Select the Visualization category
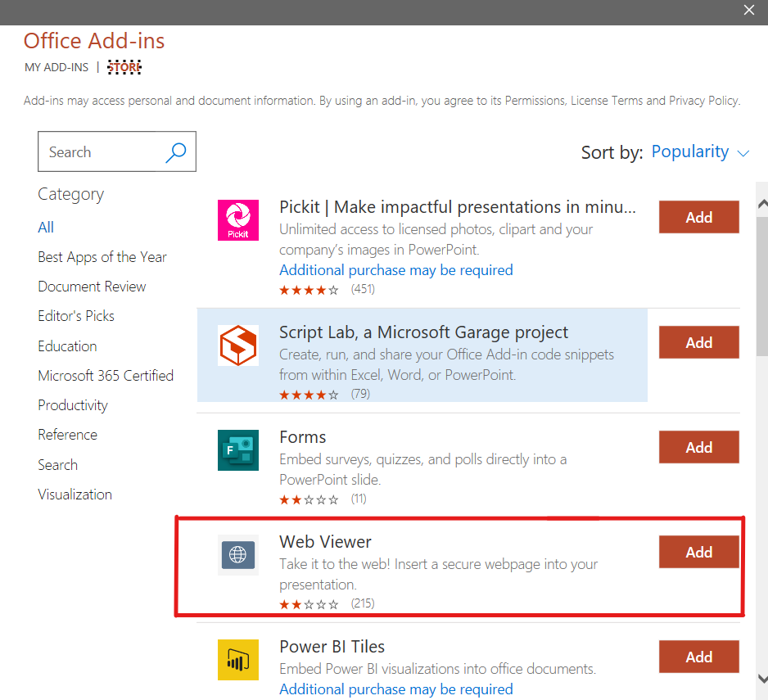Screen dimensions: 768x700 click(75, 495)
